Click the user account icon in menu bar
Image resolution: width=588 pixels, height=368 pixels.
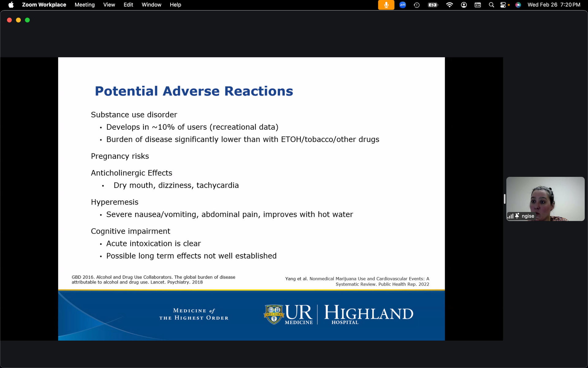click(x=464, y=5)
